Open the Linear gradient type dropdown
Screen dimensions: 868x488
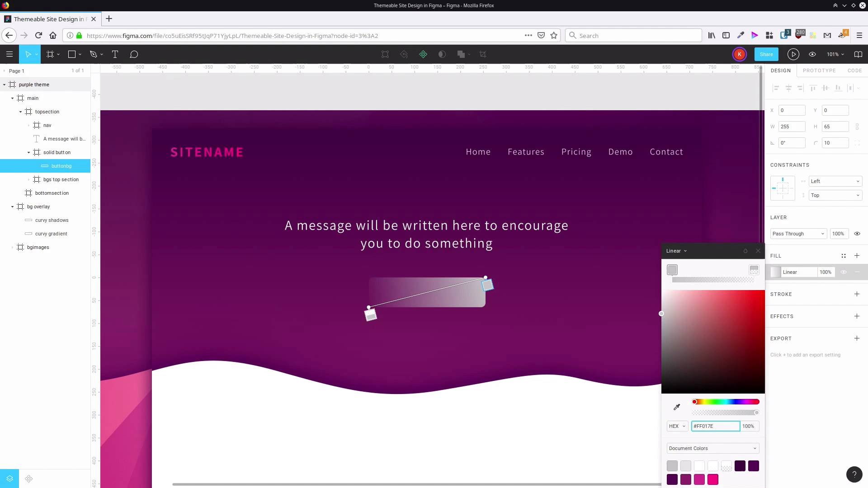point(676,251)
